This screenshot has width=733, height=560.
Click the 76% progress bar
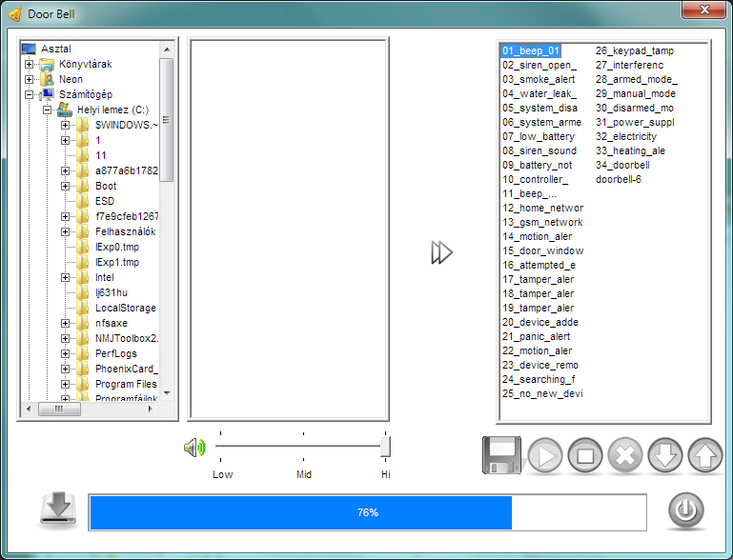click(x=367, y=512)
